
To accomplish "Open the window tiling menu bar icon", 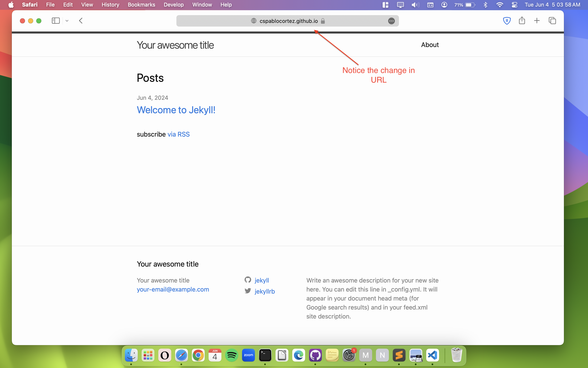I will pyautogui.click(x=385, y=5).
